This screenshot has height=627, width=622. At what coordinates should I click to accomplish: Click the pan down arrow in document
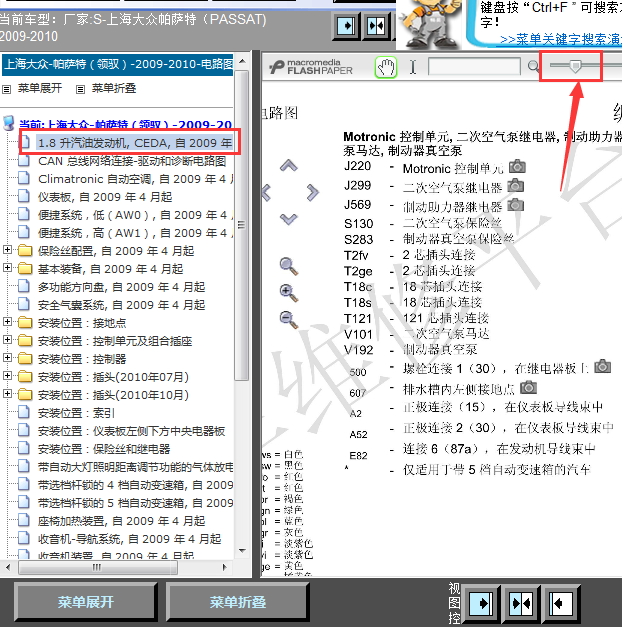pyautogui.click(x=288, y=219)
